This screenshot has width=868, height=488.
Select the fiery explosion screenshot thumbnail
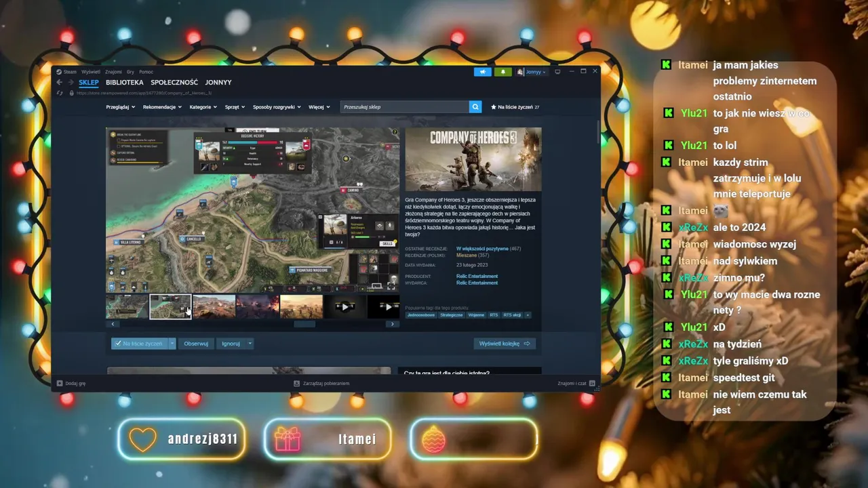tap(258, 306)
